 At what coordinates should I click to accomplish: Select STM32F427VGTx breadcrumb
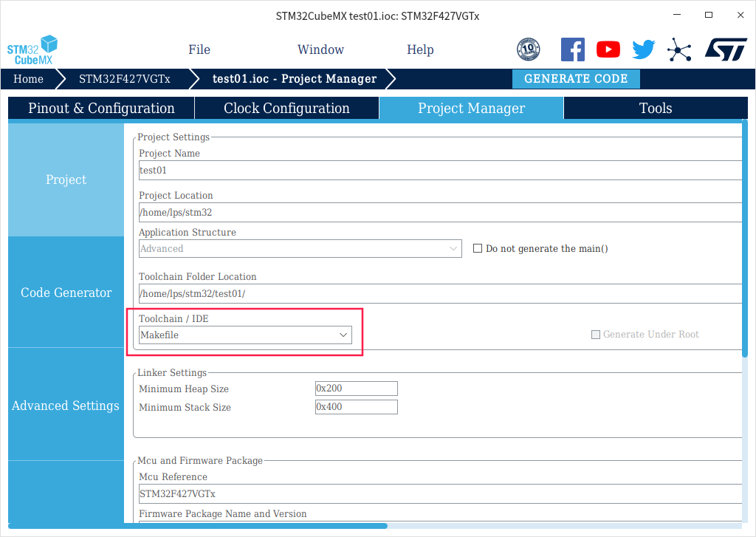(124, 79)
